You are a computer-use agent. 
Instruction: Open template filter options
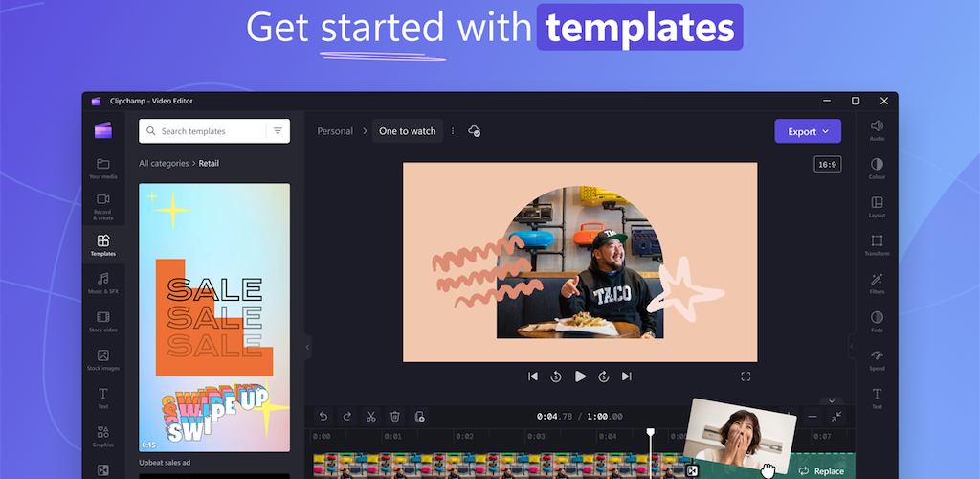coord(278,131)
